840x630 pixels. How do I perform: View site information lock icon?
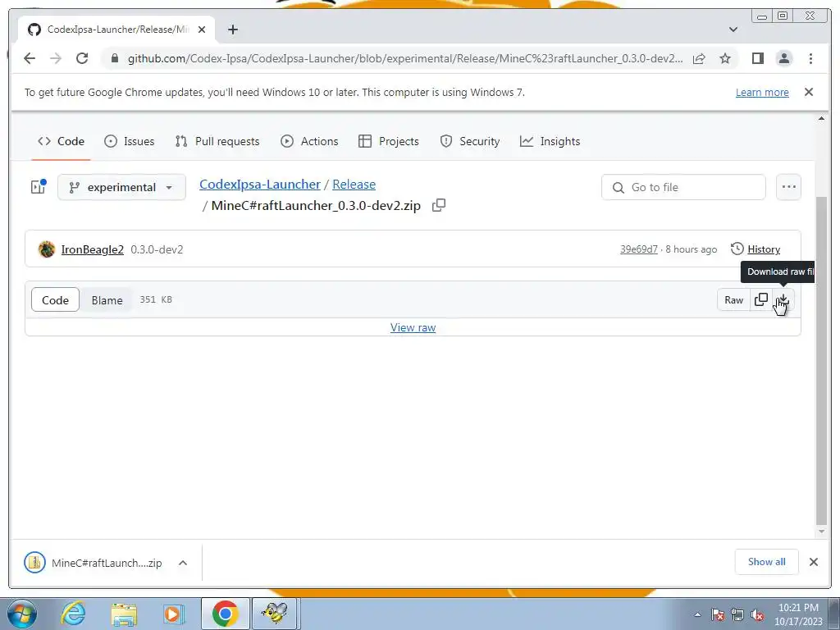114,58
